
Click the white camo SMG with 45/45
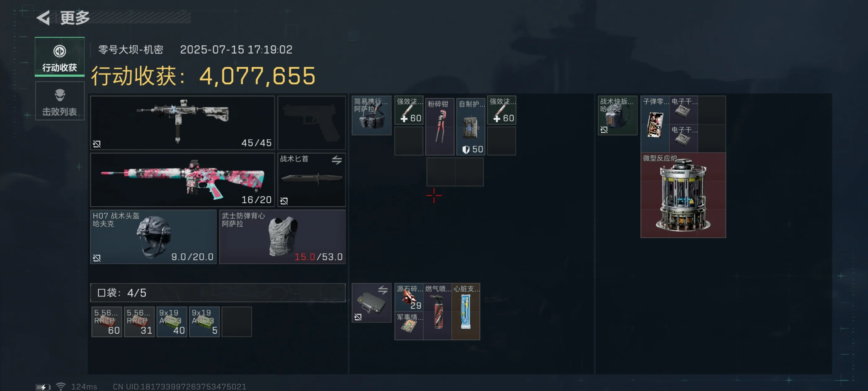click(182, 123)
